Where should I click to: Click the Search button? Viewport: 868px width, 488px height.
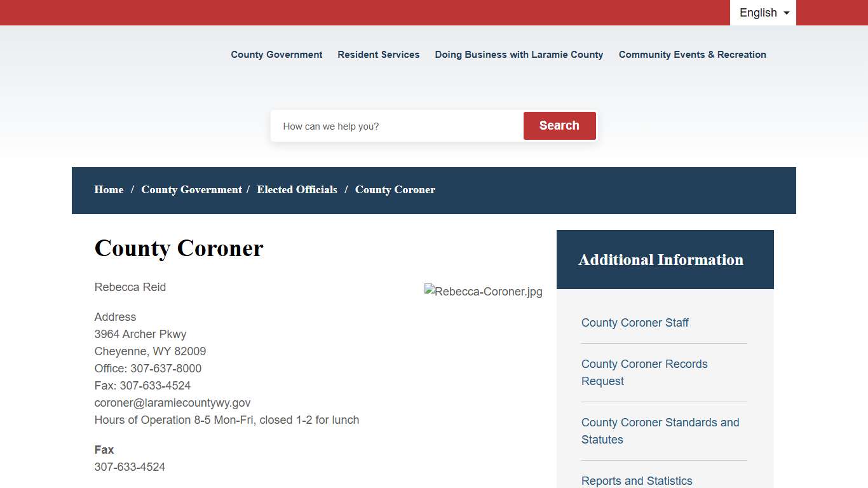pyautogui.click(x=559, y=125)
